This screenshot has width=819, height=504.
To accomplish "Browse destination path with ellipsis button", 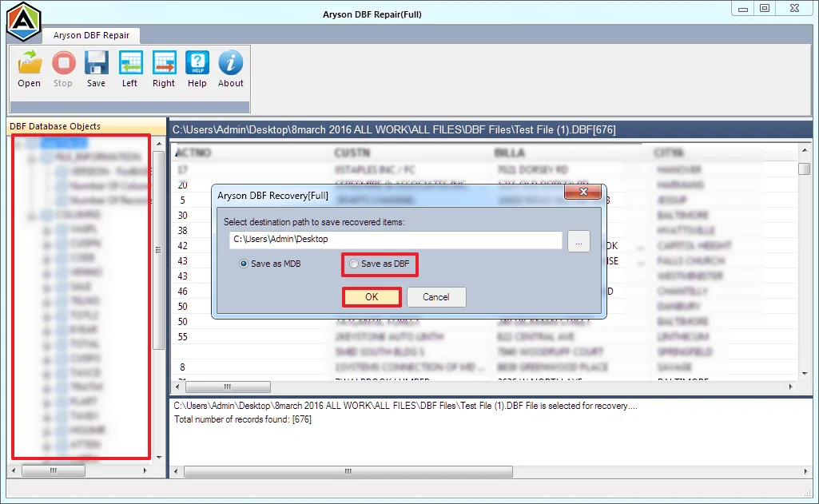I will [578, 242].
